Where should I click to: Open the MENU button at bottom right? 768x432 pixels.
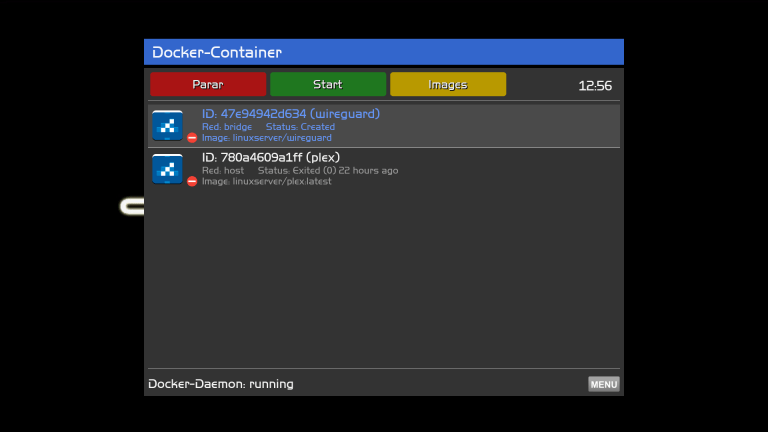point(603,384)
